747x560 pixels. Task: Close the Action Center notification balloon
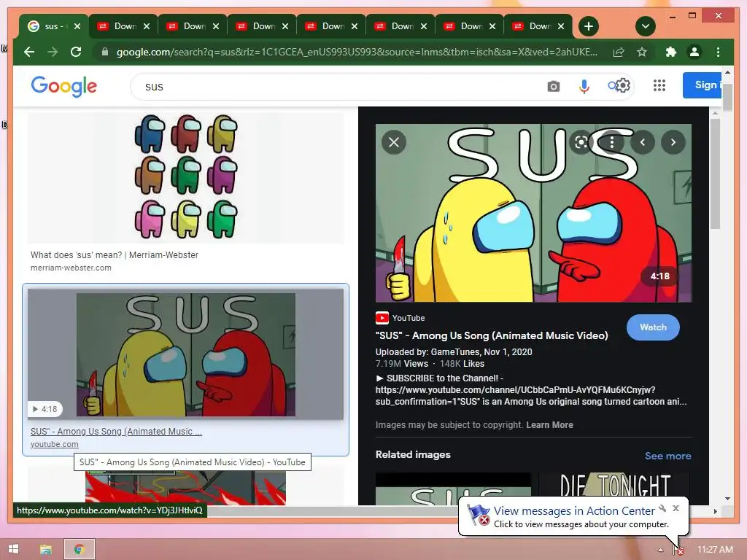point(676,508)
